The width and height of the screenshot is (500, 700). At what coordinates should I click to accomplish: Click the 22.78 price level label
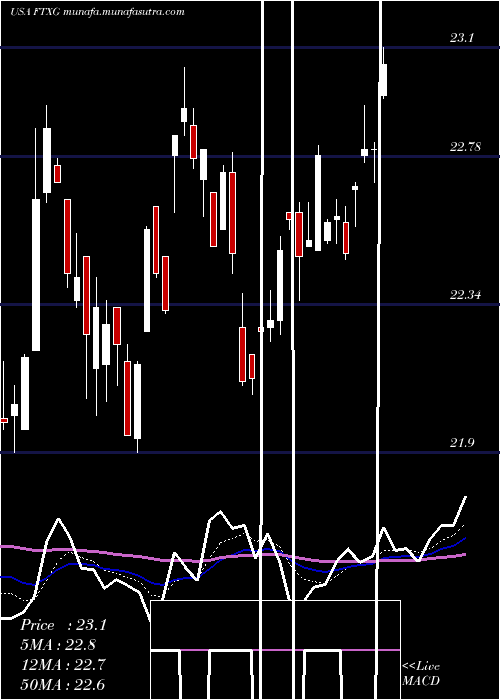tap(465, 147)
